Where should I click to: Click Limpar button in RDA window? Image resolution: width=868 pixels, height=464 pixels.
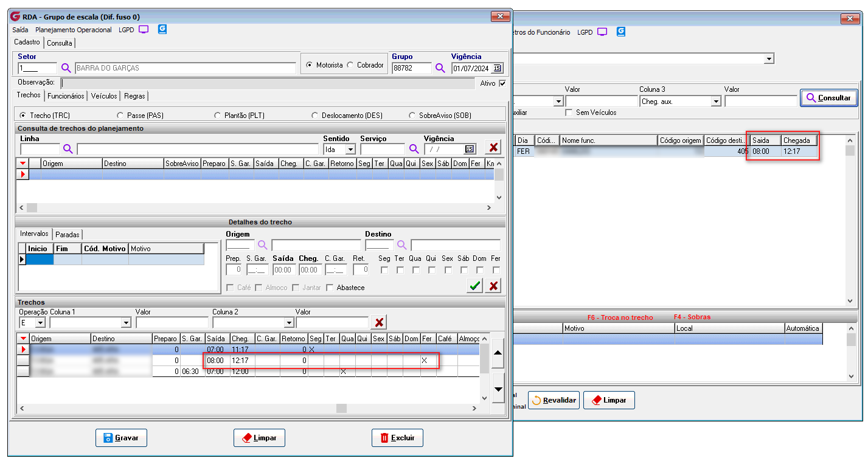tap(259, 438)
